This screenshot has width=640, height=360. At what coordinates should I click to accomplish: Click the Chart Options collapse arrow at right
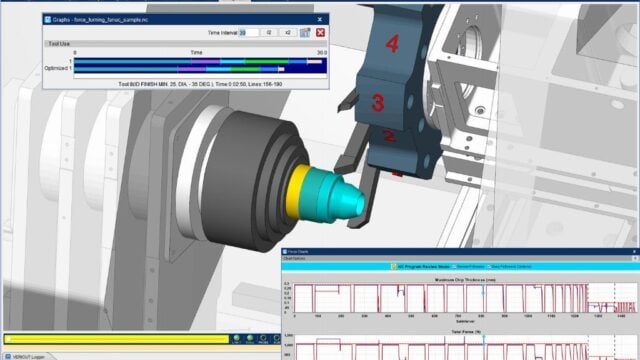coord(635,258)
